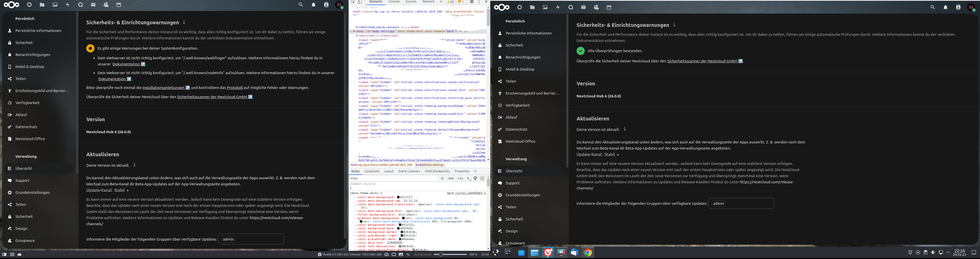This screenshot has height=259, width=980.
Task: Show more Styles pane tabs chevron
Action: point(475,171)
